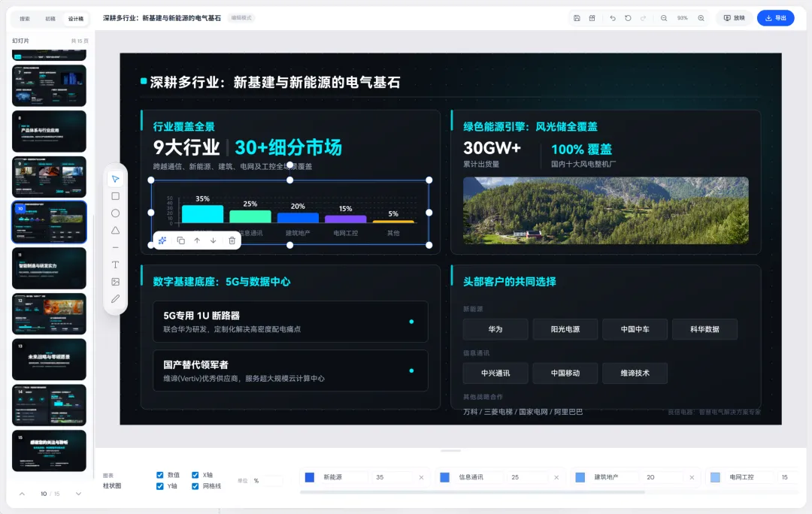The height and width of the screenshot is (514, 812).
Task: Click the 30GW+ statistic text
Action: click(492, 149)
